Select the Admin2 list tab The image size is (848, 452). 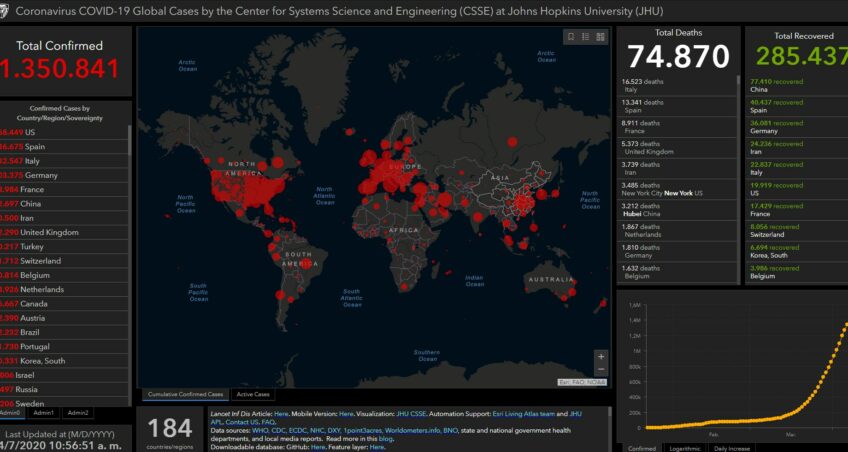click(x=78, y=413)
